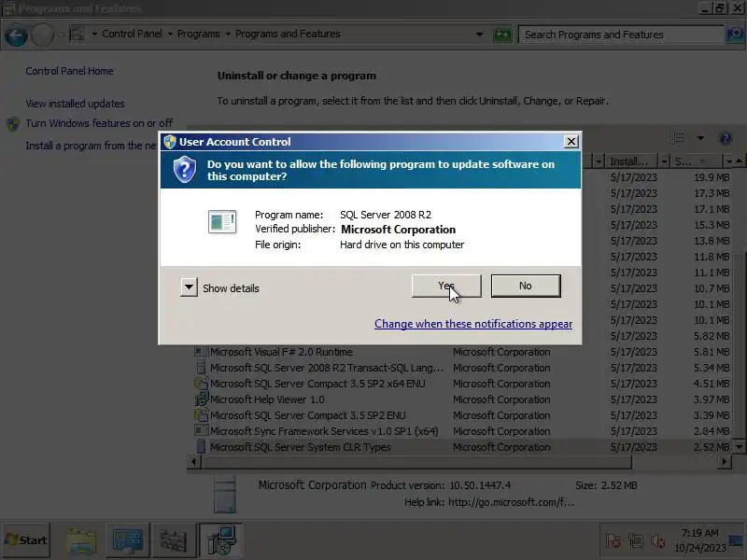Open View installed updates link

(x=75, y=104)
